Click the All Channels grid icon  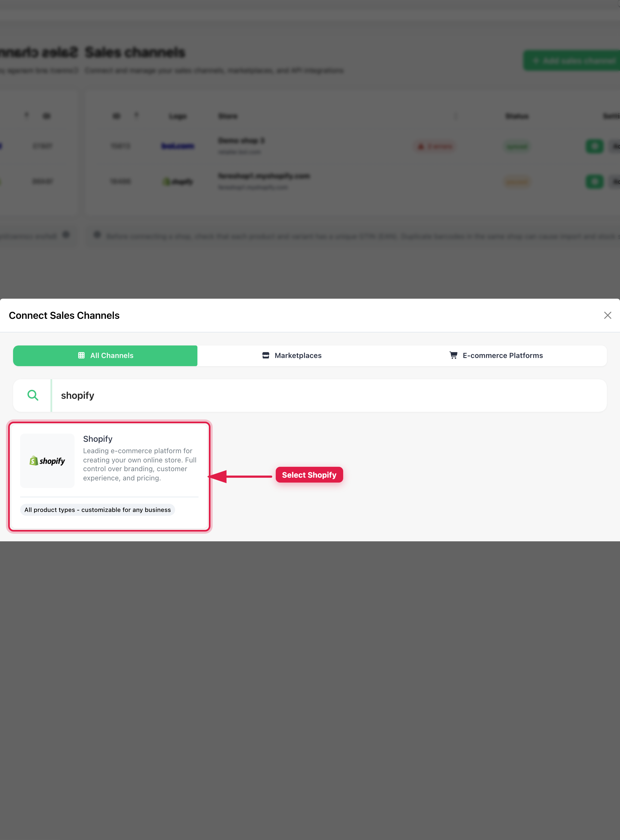[x=81, y=356]
